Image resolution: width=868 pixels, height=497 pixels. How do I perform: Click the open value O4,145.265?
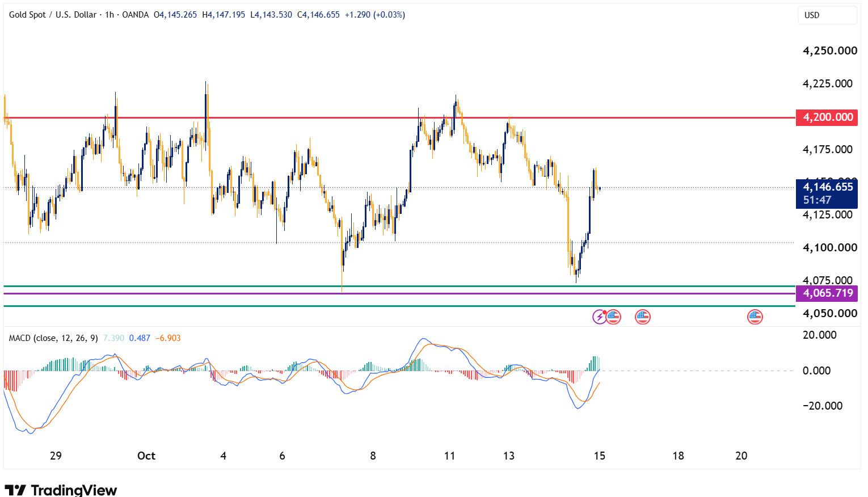pyautogui.click(x=175, y=15)
